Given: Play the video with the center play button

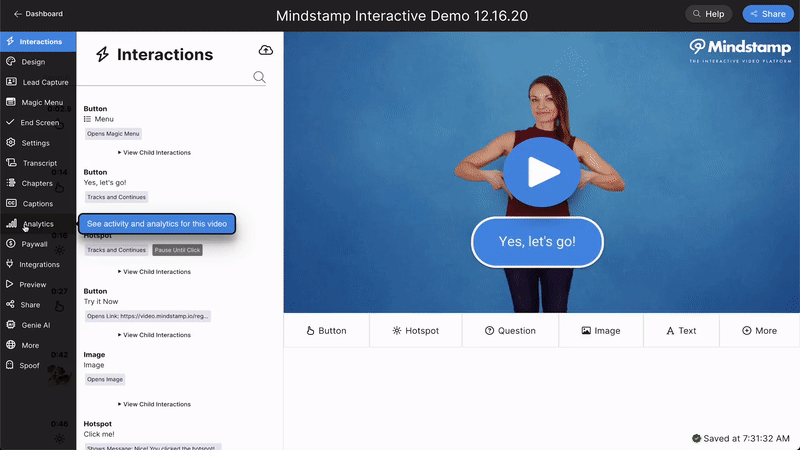Looking at the screenshot, I should click(x=541, y=172).
